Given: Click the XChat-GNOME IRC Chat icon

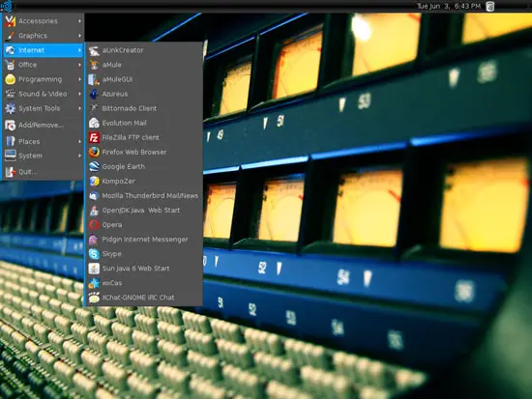Looking at the screenshot, I should 94,298.
